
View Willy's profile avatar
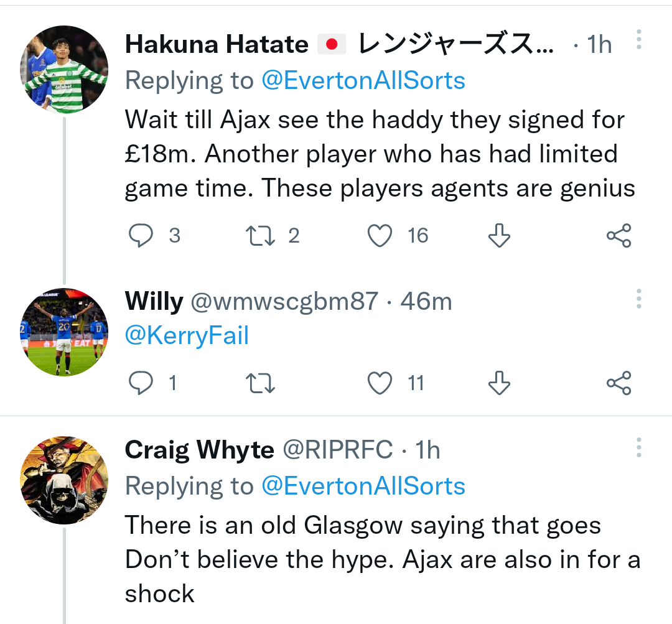pos(64,331)
